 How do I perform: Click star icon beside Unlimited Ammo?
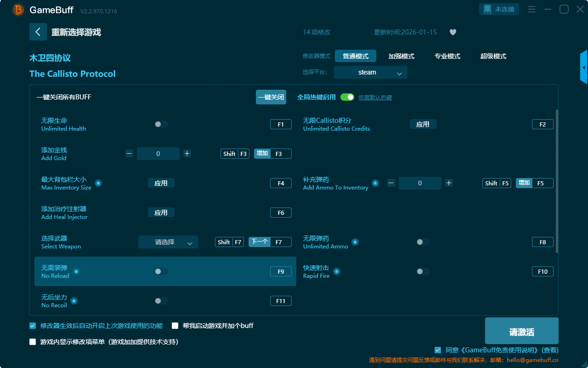(x=355, y=242)
